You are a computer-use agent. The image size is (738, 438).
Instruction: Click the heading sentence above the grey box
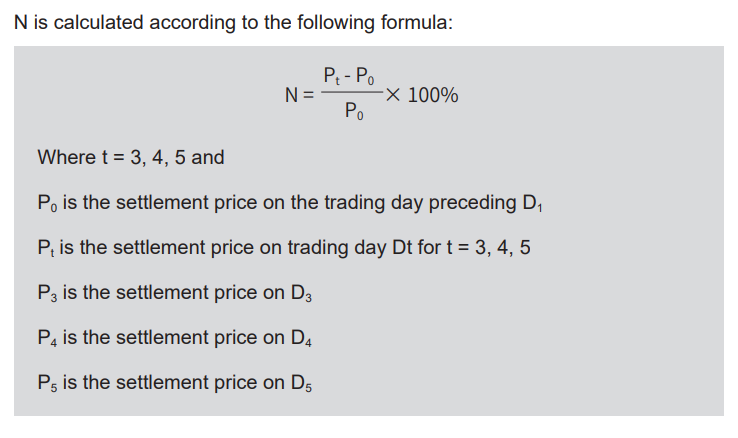pyautogui.click(x=234, y=21)
